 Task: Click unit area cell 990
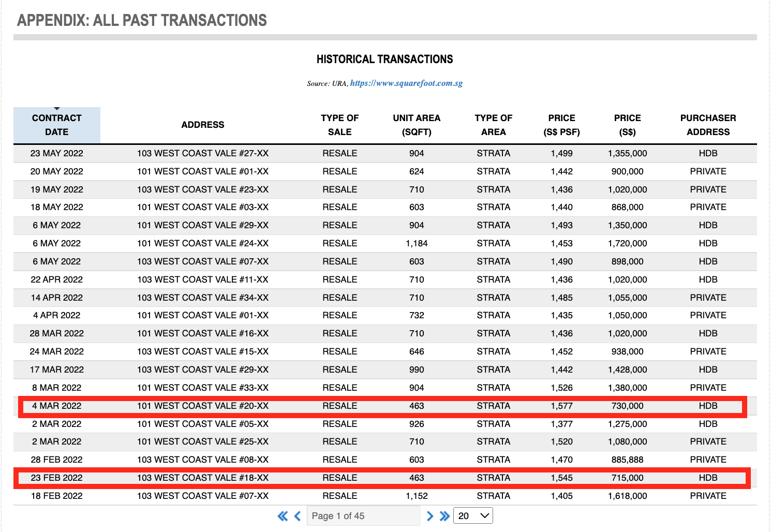click(417, 370)
